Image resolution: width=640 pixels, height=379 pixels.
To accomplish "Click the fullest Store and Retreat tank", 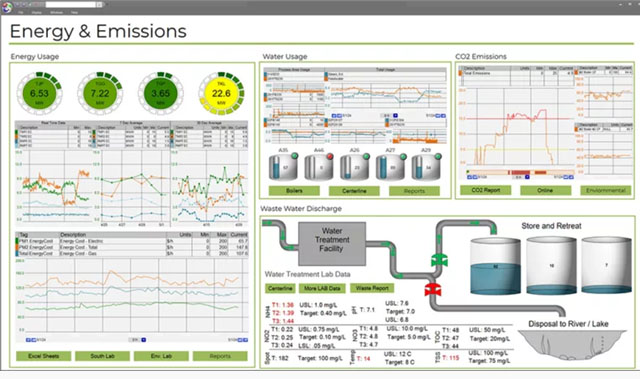I will 496,266.
